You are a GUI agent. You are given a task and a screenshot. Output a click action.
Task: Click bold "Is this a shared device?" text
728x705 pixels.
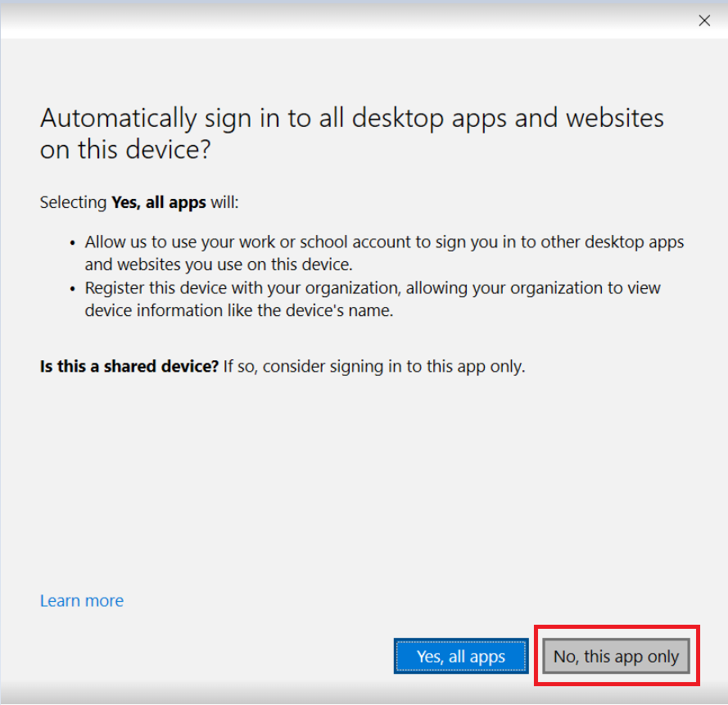pos(129,366)
